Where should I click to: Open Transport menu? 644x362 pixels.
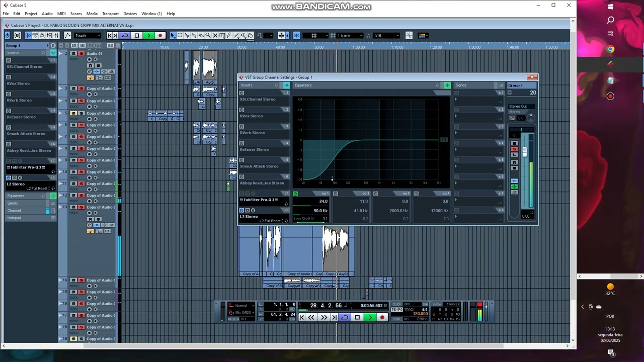click(x=110, y=14)
